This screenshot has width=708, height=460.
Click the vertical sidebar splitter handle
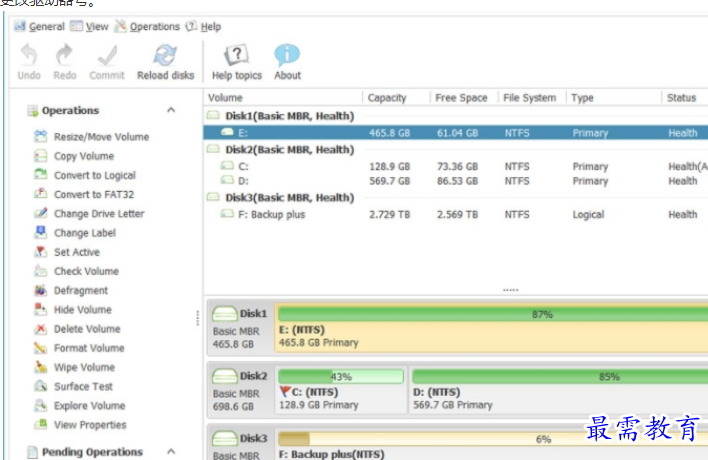pos(198,318)
